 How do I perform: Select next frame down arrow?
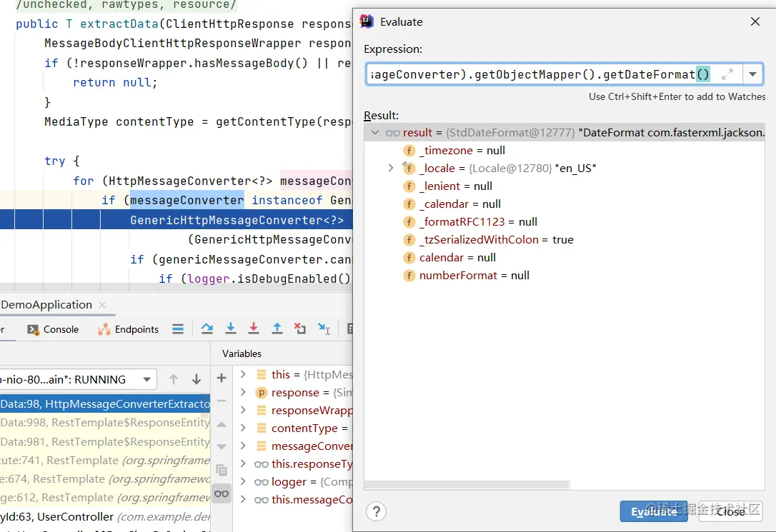coord(197,379)
